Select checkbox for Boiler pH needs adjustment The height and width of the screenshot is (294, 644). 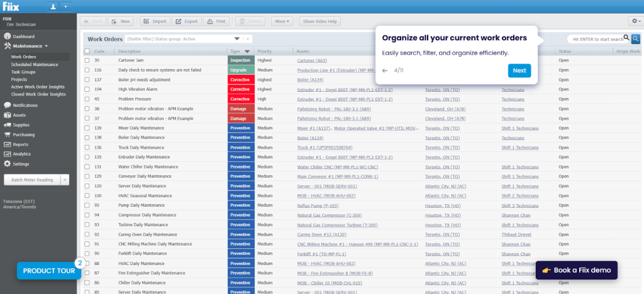tap(87, 80)
